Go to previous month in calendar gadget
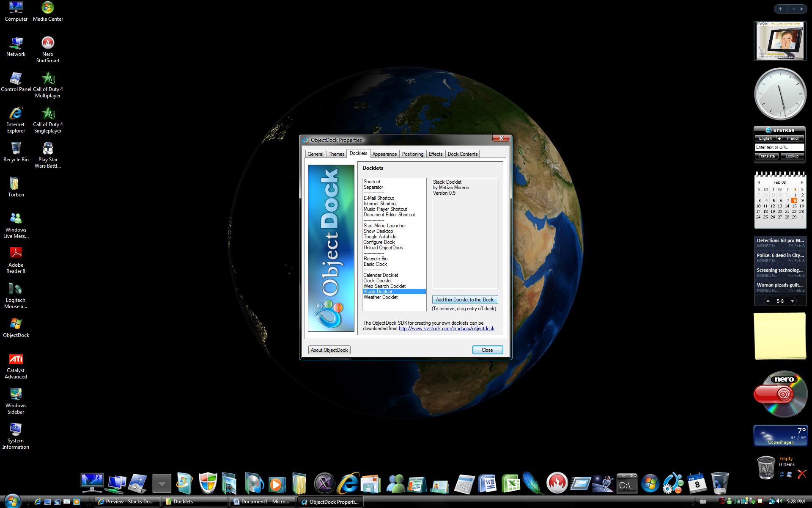 click(759, 182)
